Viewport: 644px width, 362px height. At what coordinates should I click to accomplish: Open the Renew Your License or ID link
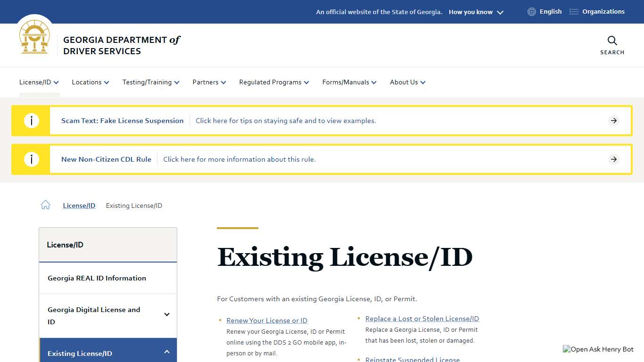tap(267, 320)
